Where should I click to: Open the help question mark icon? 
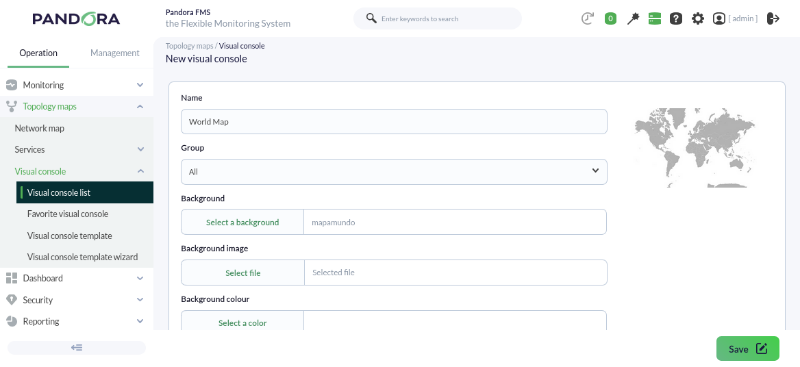pos(676,19)
